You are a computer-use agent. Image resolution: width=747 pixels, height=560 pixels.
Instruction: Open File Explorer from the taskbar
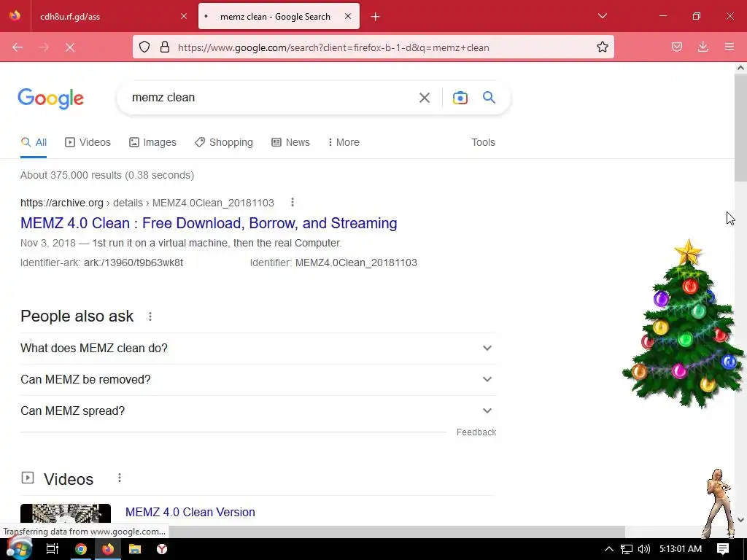point(135,549)
